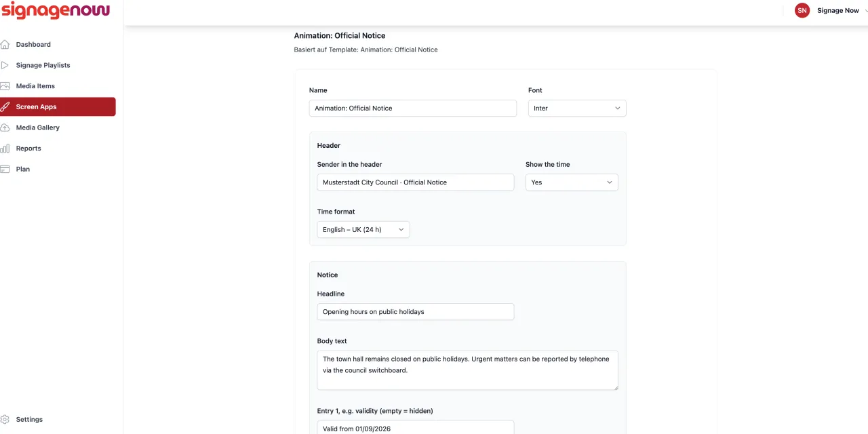868x434 pixels.
Task: Click the Sender in the header field
Action: click(416, 182)
